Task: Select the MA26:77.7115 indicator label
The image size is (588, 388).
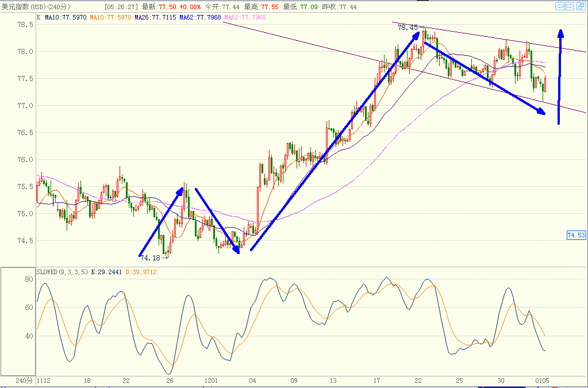Action: 156,17
